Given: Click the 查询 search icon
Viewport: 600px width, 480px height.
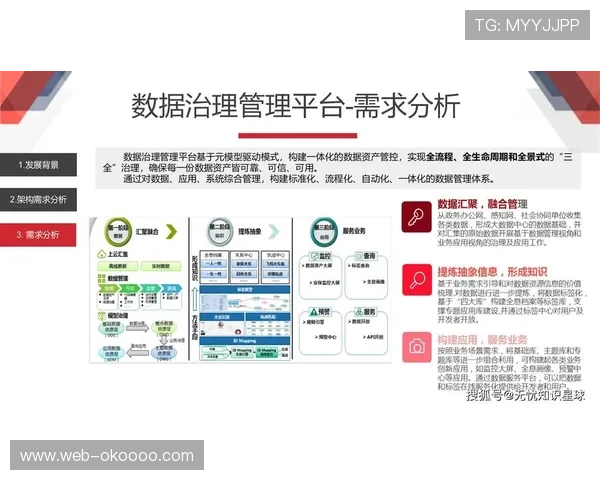Looking at the screenshot, I should tap(359, 255).
